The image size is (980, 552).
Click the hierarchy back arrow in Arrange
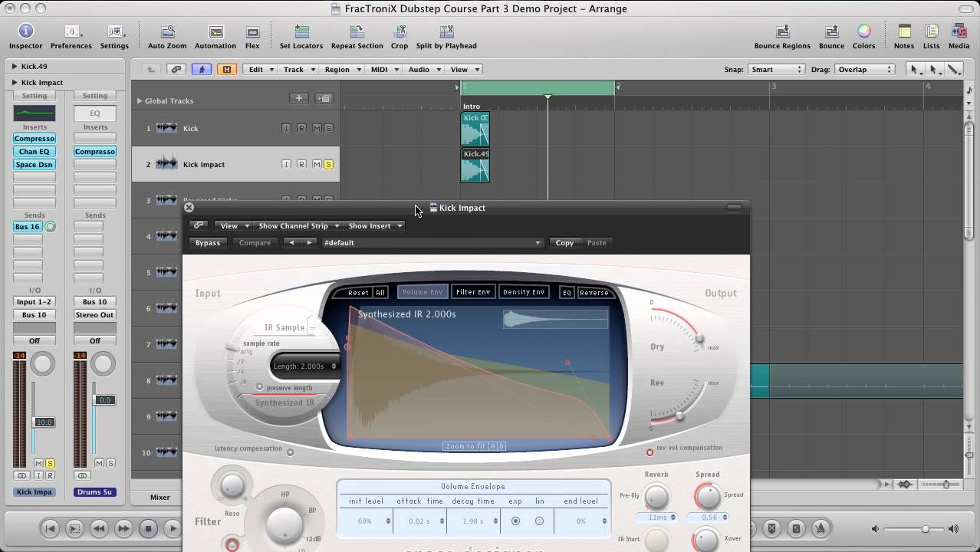pos(151,69)
